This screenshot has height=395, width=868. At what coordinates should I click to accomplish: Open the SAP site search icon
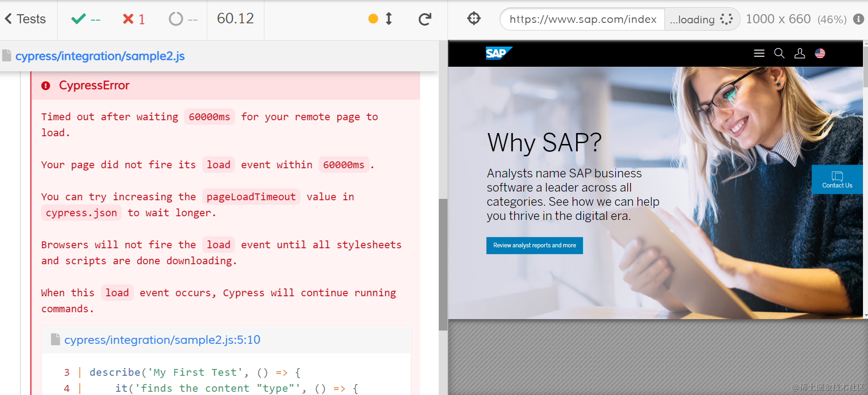pyautogui.click(x=779, y=53)
